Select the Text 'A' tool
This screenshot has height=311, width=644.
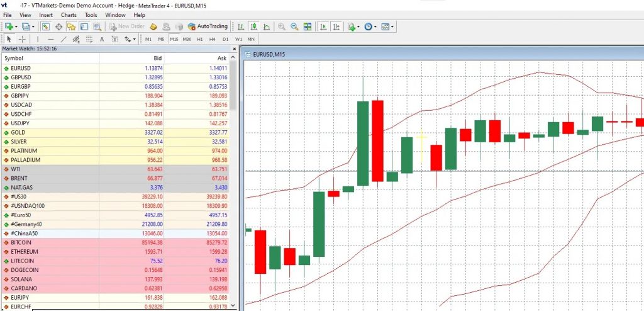click(102, 39)
